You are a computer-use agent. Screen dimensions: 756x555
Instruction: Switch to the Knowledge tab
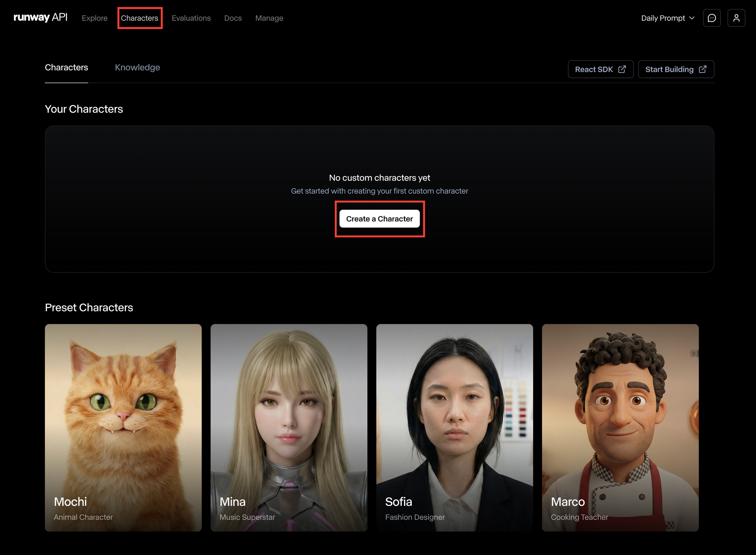(137, 68)
